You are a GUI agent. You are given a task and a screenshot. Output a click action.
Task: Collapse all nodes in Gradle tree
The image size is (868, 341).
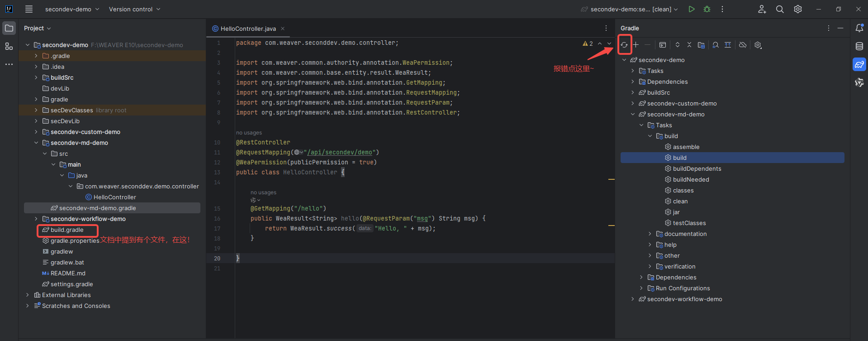click(689, 45)
